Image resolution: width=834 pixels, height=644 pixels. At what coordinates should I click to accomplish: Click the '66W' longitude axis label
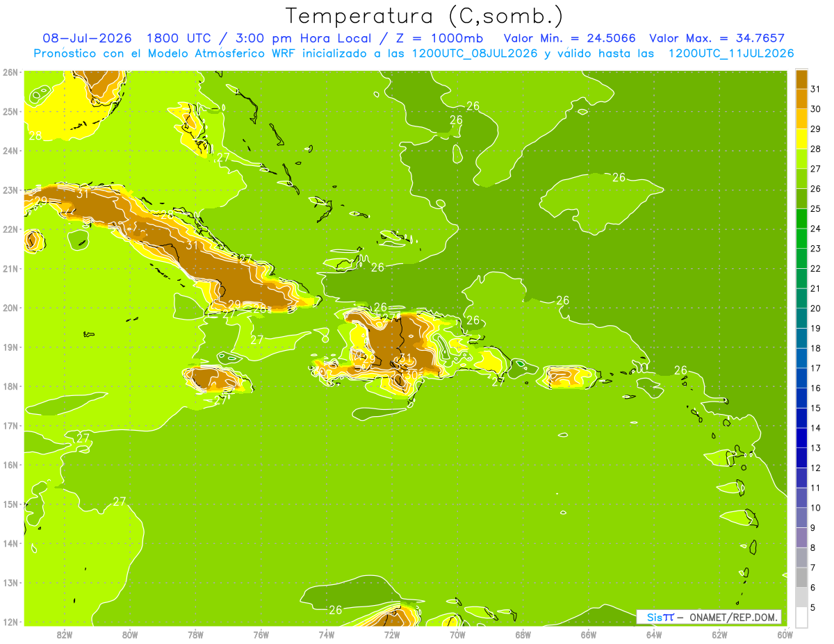[588, 634]
